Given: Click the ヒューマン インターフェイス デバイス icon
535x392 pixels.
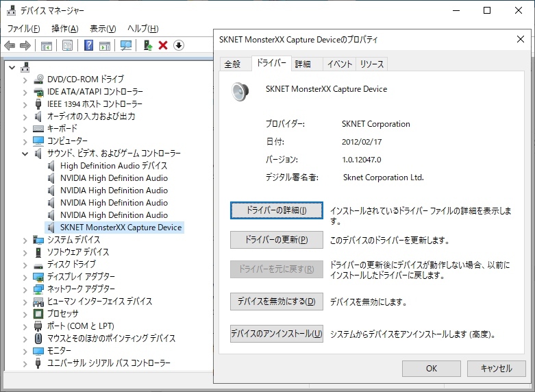Looking at the screenshot, I should tap(38, 302).
